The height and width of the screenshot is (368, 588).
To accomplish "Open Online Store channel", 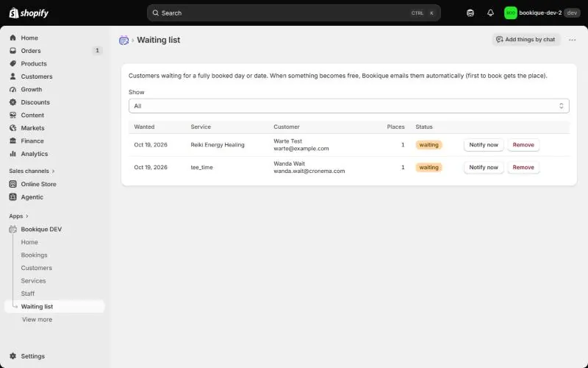I will coord(54,184).
